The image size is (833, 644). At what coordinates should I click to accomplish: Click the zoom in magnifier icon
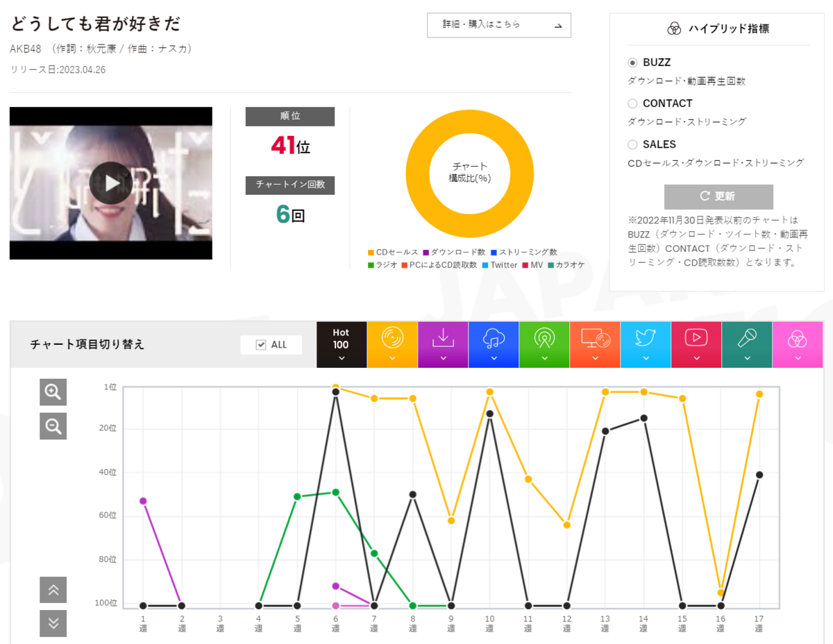[53, 392]
